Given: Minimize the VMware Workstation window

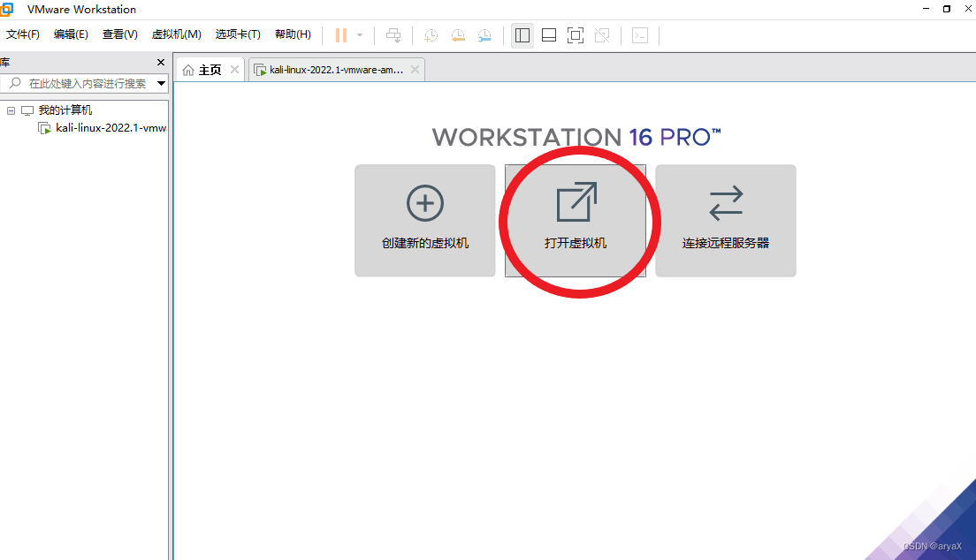Looking at the screenshot, I should pyautogui.click(x=926, y=9).
